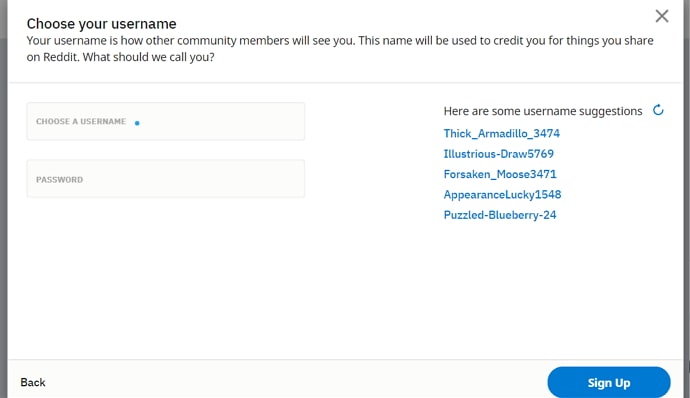This screenshot has width=690, height=398.
Task: Pick the Thick_Armadillo_3474 suggestion
Action: coord(502,133)
